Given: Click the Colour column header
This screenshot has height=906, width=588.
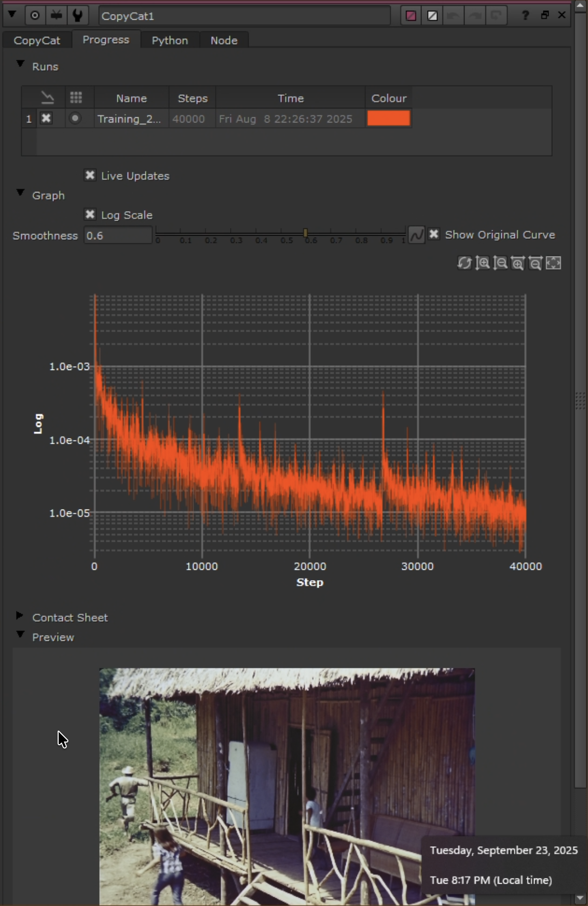Looking at the screenshot, I should (x=389, y=98).
